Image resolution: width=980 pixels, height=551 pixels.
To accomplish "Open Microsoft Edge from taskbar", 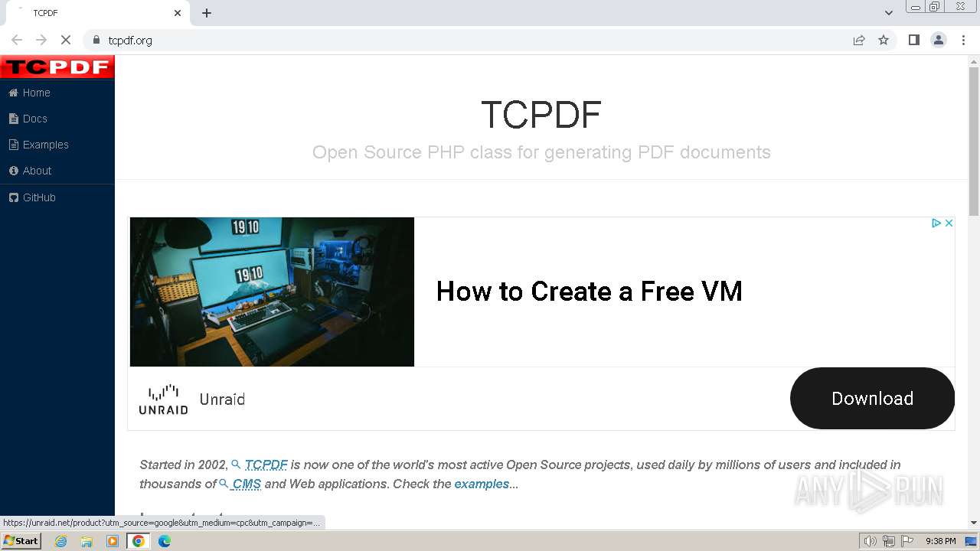I will point(165,541).
